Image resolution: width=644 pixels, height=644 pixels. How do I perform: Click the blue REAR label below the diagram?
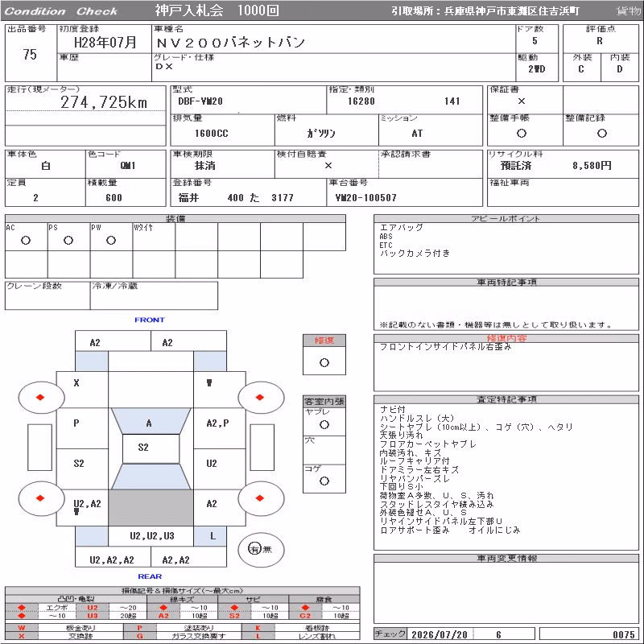(150, 576)
